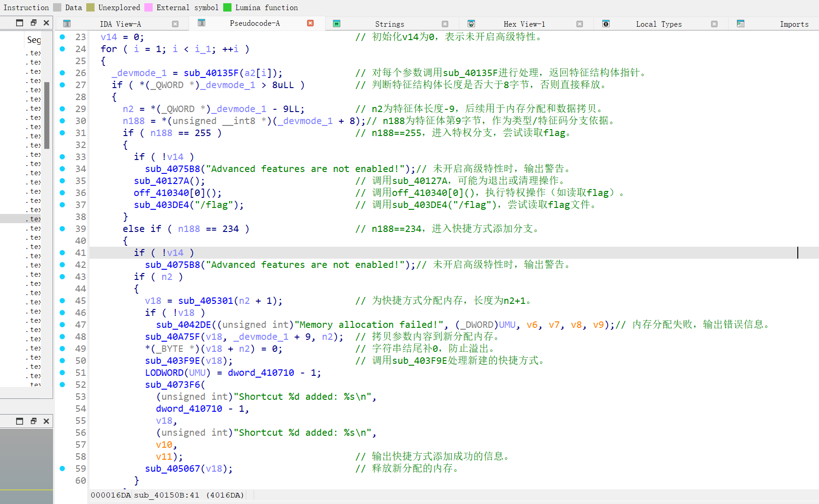The height and width of the screenshot is (504, 819).
Task: Switch to the Strings tab
Action: point(389,24)
